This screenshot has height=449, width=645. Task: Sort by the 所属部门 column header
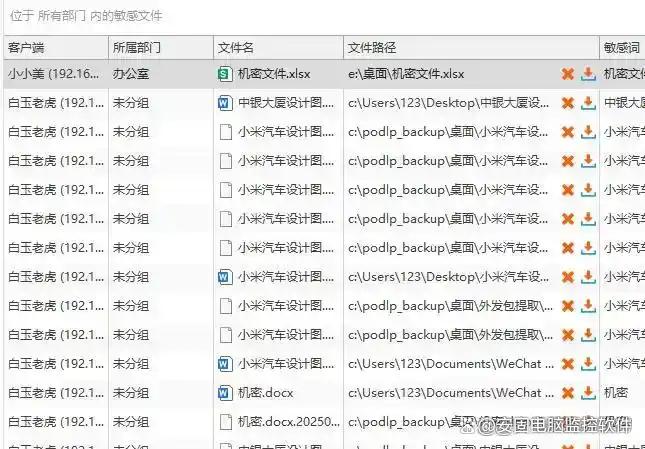coord(161,48)
